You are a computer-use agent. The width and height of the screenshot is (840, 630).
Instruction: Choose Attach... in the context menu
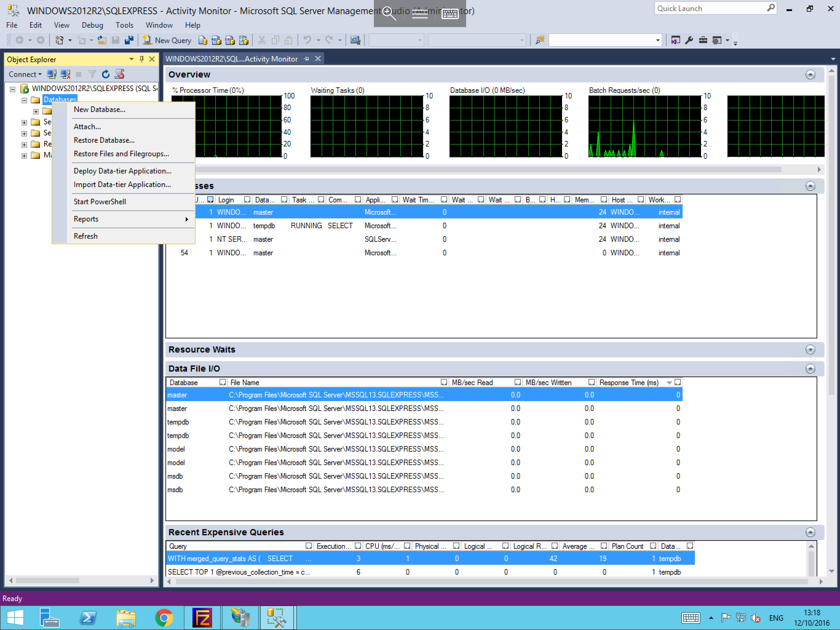coord(87,126)
